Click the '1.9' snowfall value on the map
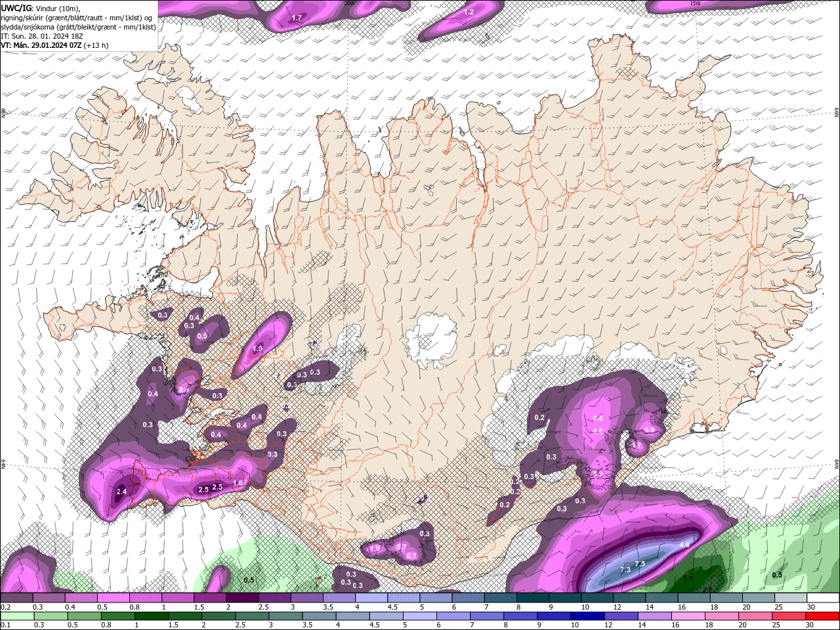This screenshot has height=630, width=840. coord(258,348)
